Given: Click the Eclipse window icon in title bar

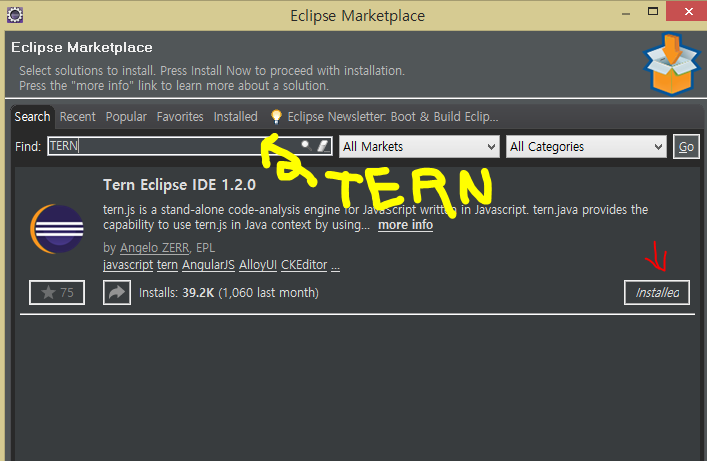Looking at the screenshot, I should 15,15.
